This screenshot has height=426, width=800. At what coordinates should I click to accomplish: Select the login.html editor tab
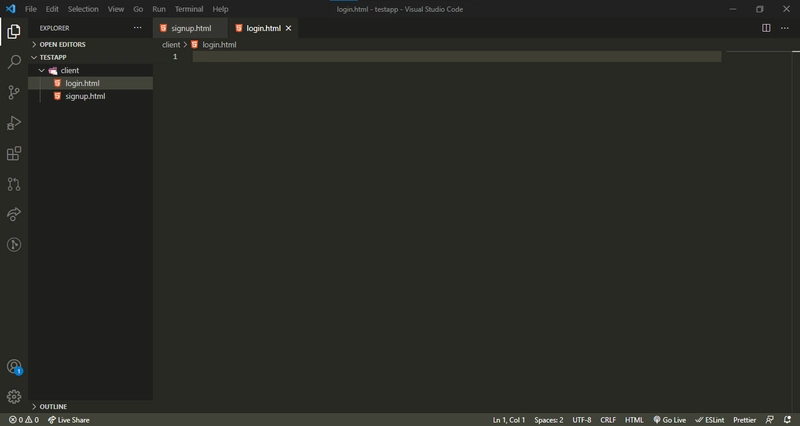click(263, 28)
